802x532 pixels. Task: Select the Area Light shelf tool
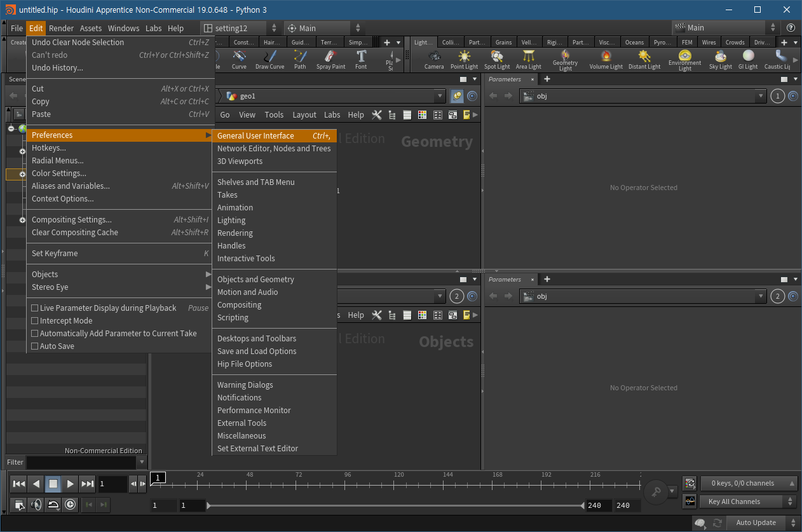[x=528, y=60]
